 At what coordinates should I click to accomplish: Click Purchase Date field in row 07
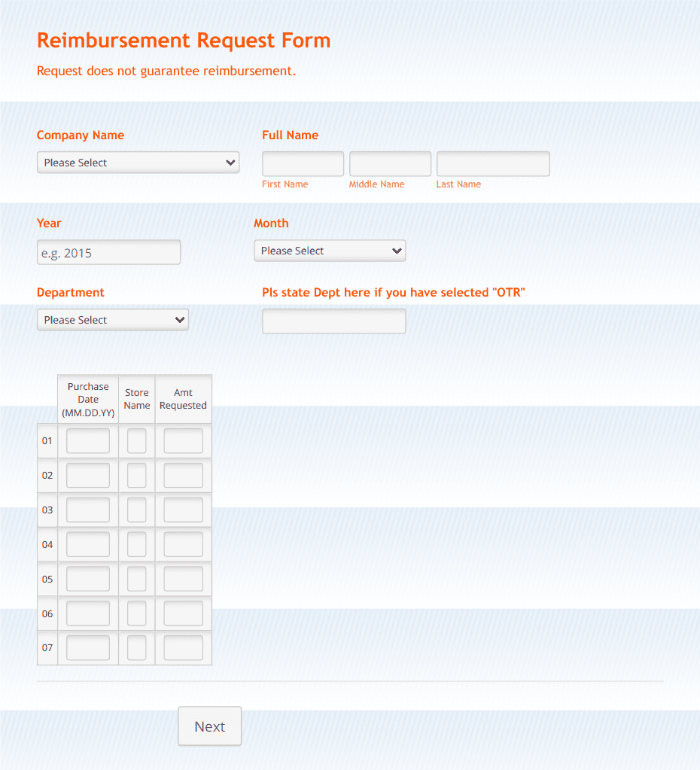[88, 648]
